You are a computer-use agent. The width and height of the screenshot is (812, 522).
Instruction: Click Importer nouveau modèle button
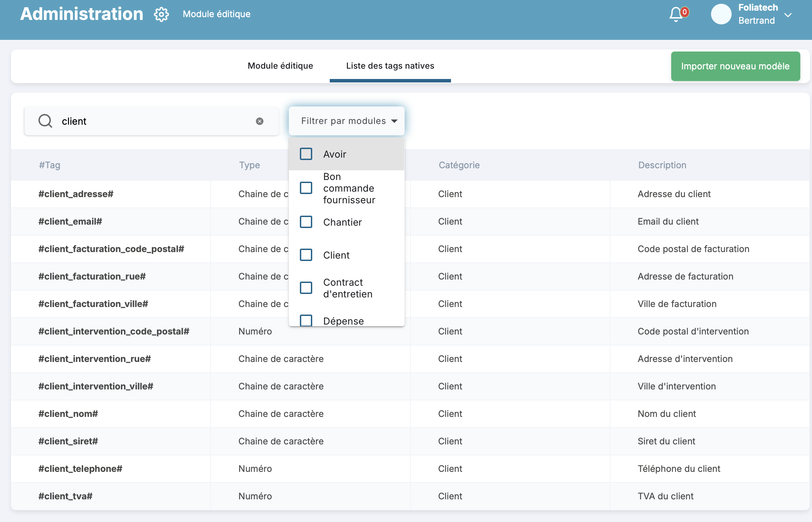(735, 66)
